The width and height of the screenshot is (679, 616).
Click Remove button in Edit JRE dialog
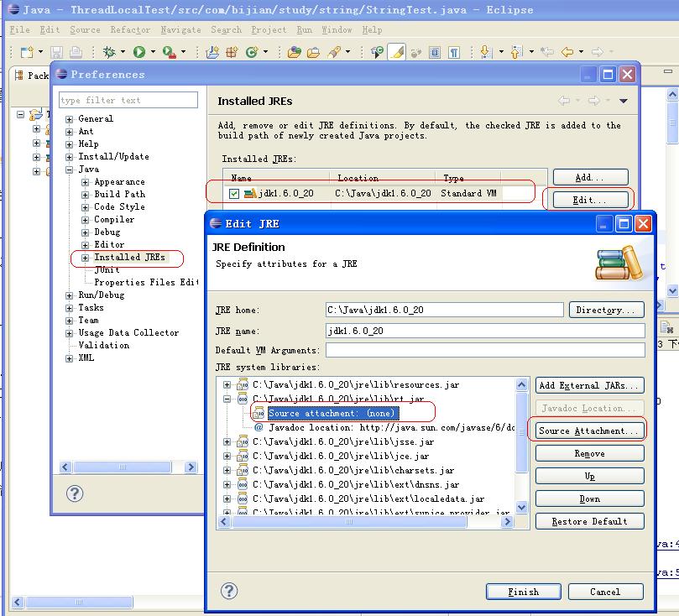coord(589,453)
